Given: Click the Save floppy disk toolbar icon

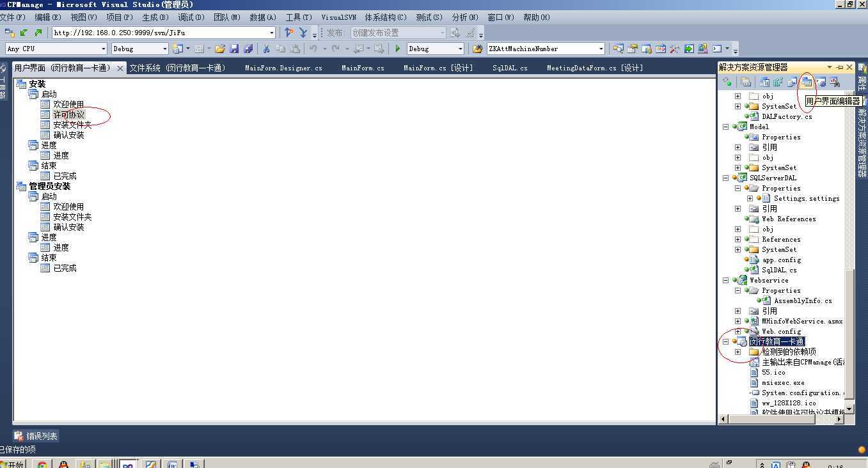Looking at the screenshot, I should pos(234,49).
